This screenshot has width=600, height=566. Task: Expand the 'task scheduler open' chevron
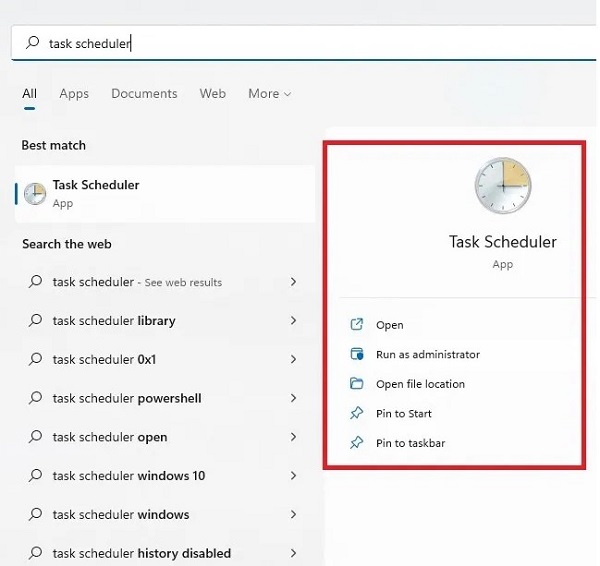(x=293, y=437)
